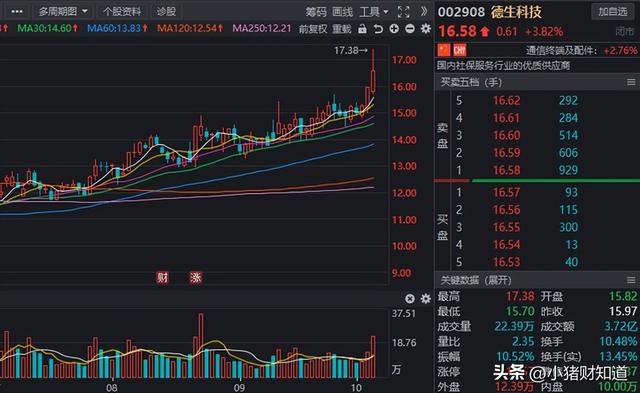Open the 工具 dropdown menu
Image resolution: width=640 pixels, height=393 pixels.
pos(373,12)
